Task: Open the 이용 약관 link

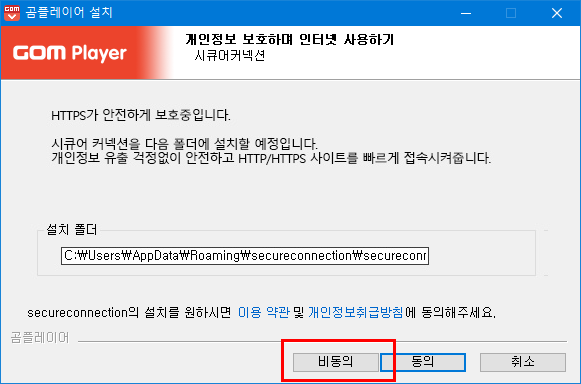Action: (263, 312)
